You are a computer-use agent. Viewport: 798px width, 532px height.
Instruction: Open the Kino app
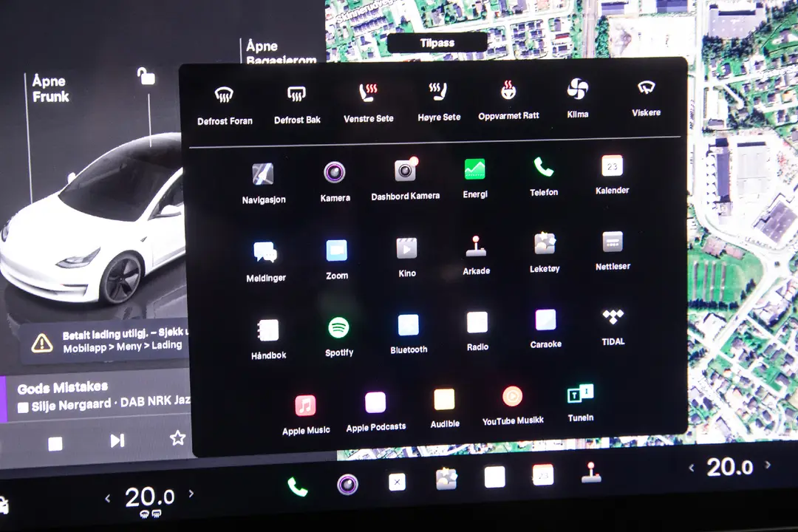coord(406,258)
